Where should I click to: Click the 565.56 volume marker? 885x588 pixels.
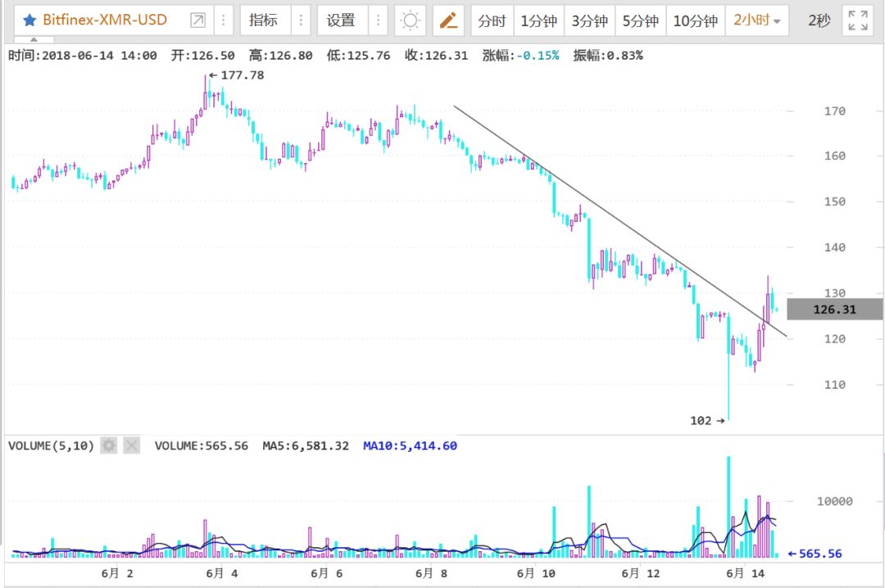click(815, 554)
